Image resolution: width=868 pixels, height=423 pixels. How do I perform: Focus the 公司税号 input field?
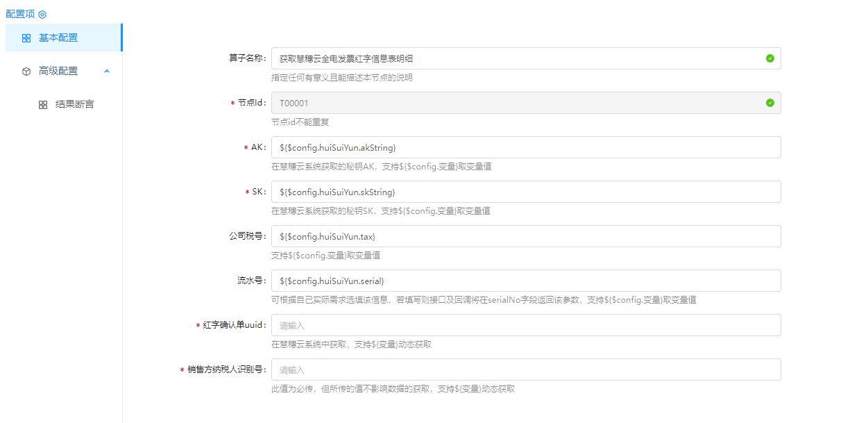[526, 236]
